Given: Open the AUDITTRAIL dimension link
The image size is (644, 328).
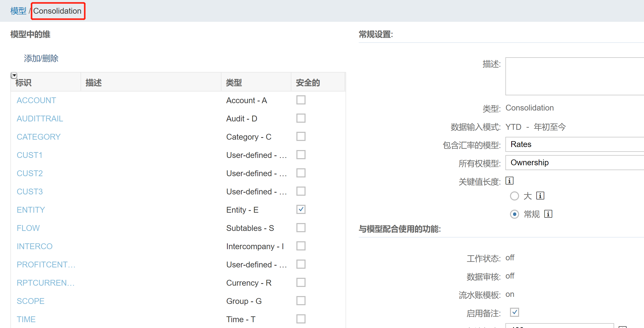Looking at the screenshot, I should coord(40,119).
